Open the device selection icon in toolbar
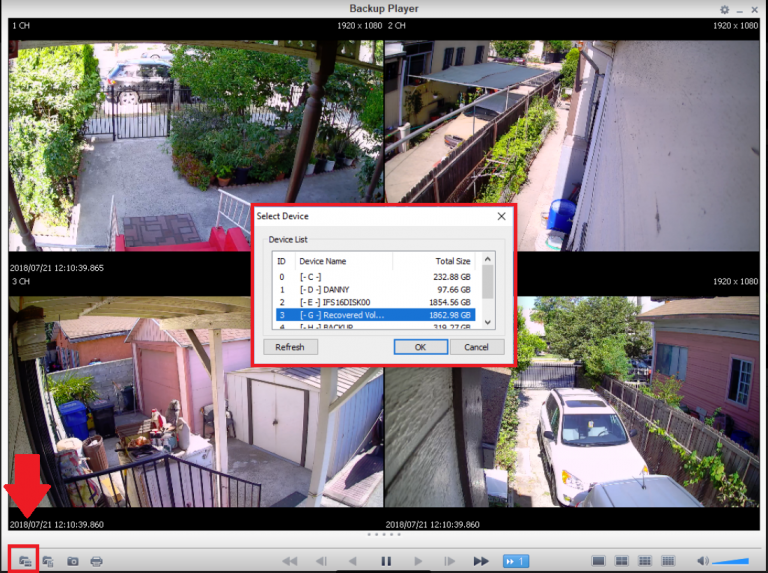 pos(25,561)
